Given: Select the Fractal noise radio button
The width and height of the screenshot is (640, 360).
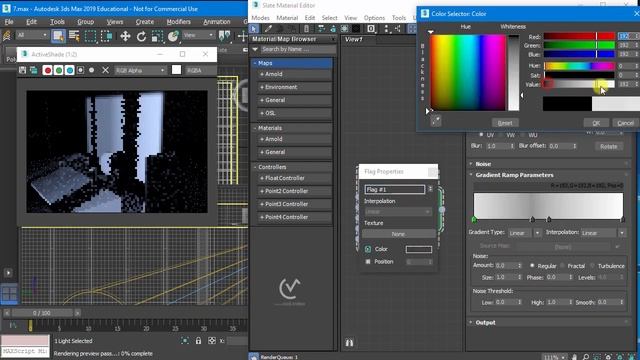Looking at the screenshot, I should pyautogui.click(x=562, y=266).
